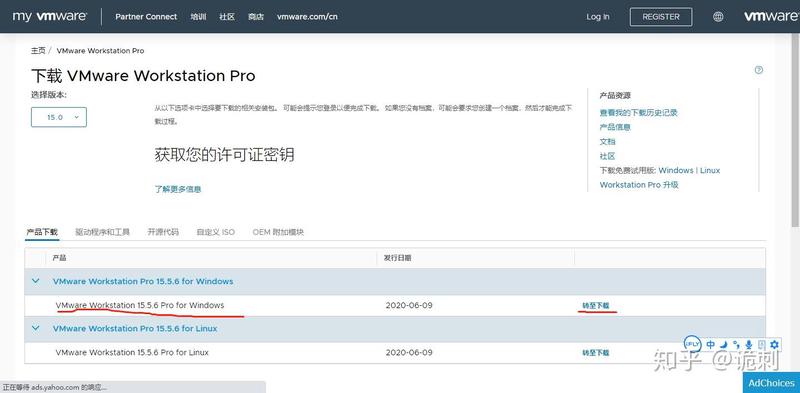This screenshot has width=800, height=393.
Task: Go to 主页 breadcrumb link
Action: click(x=38, y=51)
